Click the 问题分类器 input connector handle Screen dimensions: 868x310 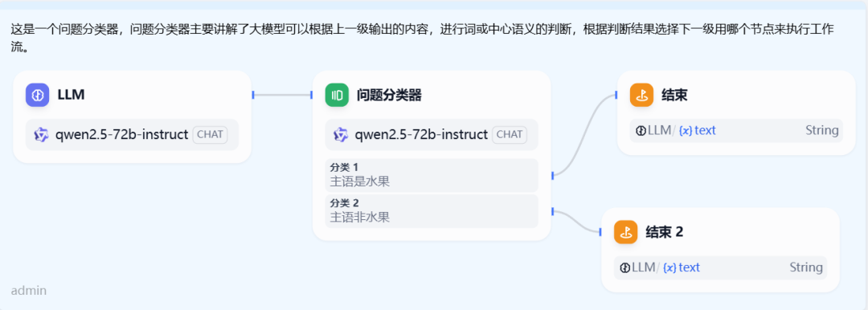312,95
